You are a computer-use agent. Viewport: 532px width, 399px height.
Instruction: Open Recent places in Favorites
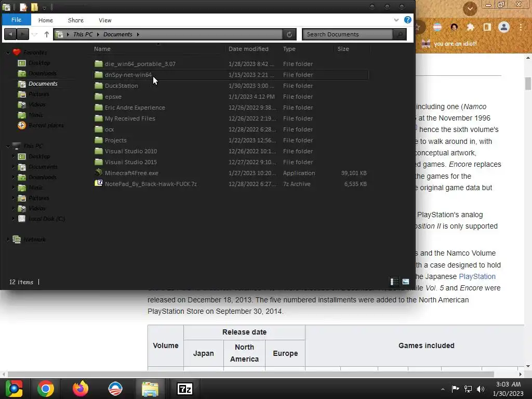[x=41, y=125]
